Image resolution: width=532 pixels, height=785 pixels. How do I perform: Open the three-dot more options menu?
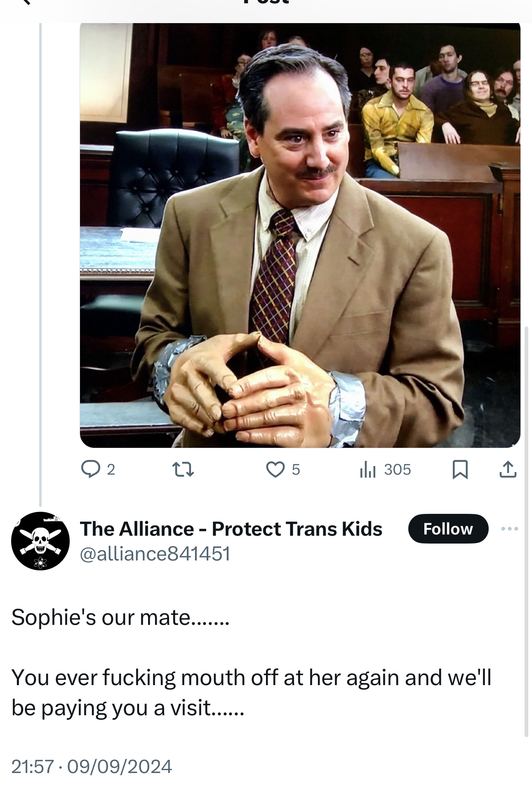510,529
